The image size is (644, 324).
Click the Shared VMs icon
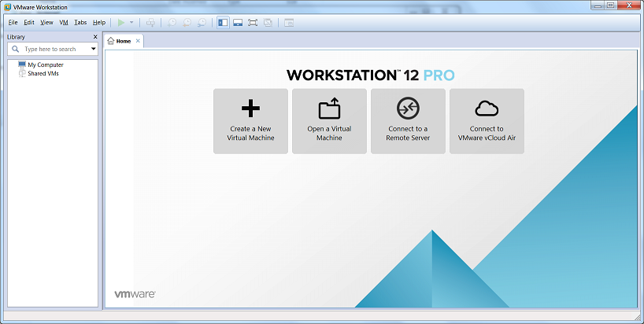coord(22,73)
